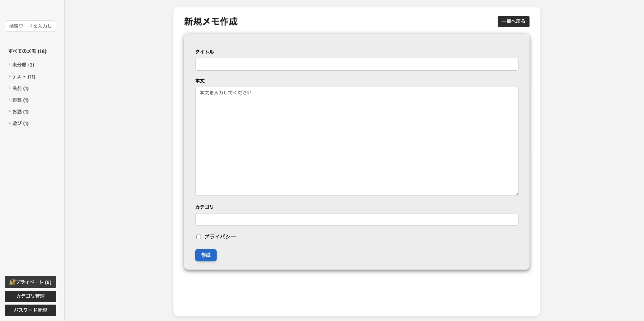Open パスワード管理 password management
The height and width of the screenshot is (321, 644).
(30, 310)
